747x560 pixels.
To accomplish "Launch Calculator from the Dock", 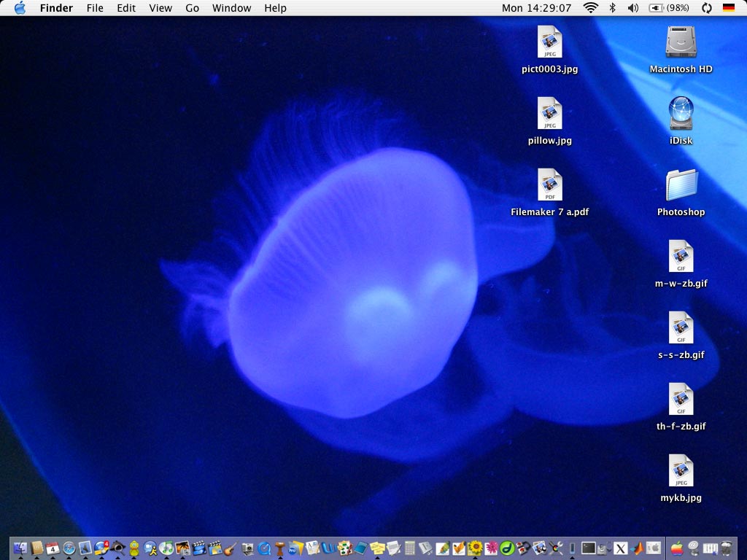I will 410,548.
